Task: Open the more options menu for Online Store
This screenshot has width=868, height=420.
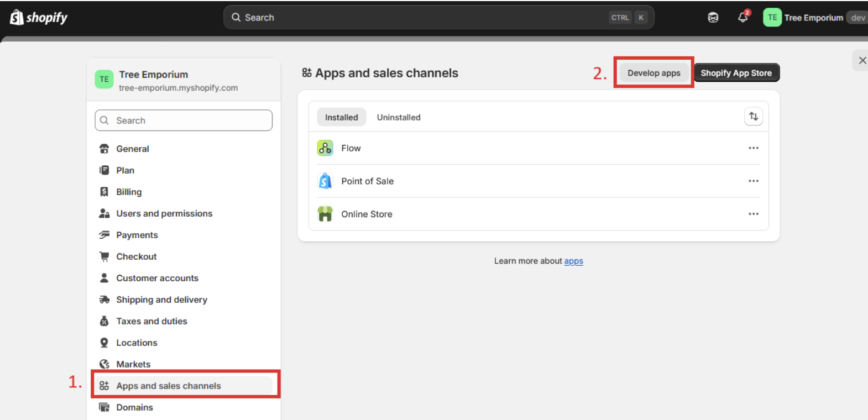Action: tap(754, 214)
